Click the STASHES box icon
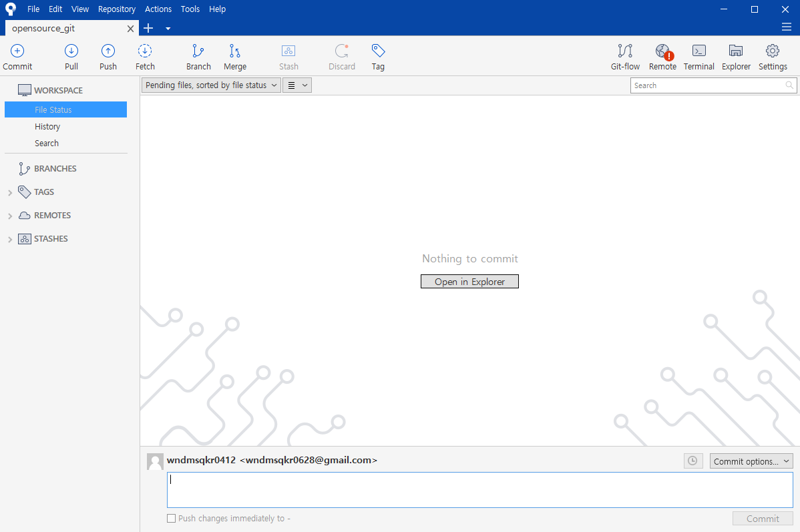The image size is (800, 532). (25, 239)
